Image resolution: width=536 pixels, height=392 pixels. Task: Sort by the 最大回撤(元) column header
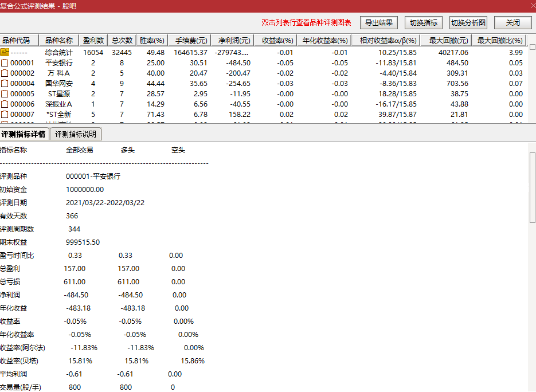446,40
